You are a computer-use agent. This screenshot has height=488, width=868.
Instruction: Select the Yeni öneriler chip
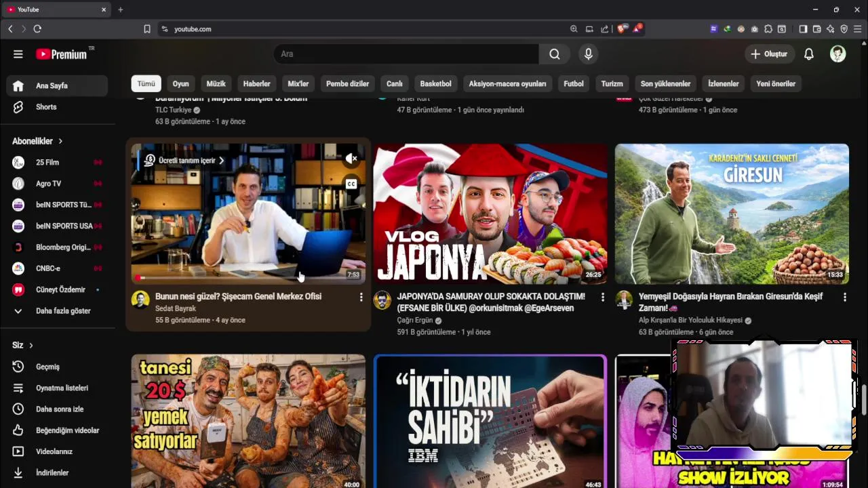pos(776,84)
